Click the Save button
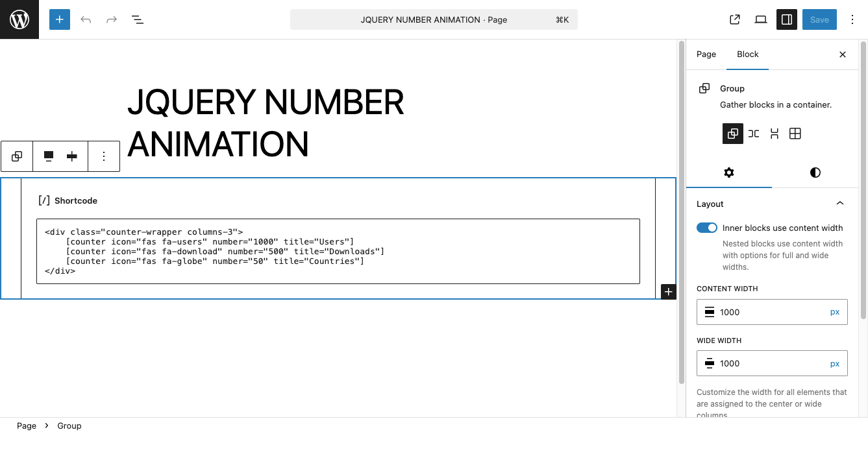The width and height of the screenshot is (868, 454). pyautogui.click(x=819, y=19)
